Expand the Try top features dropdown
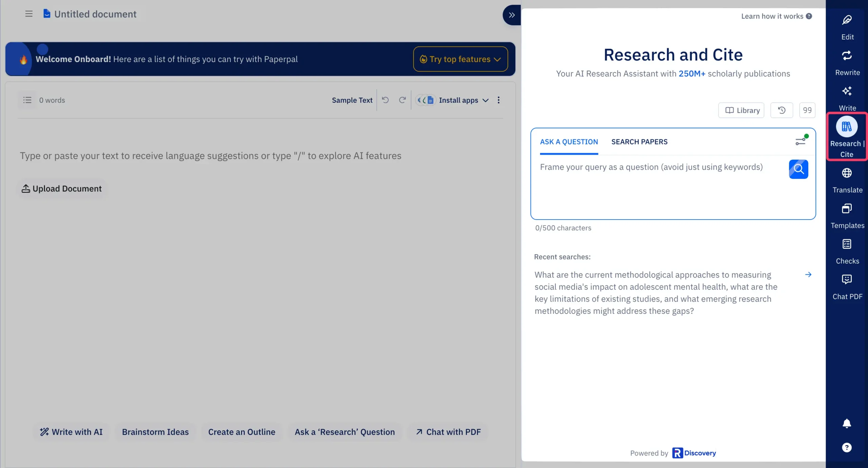The image size is (868, 468). 460,59
